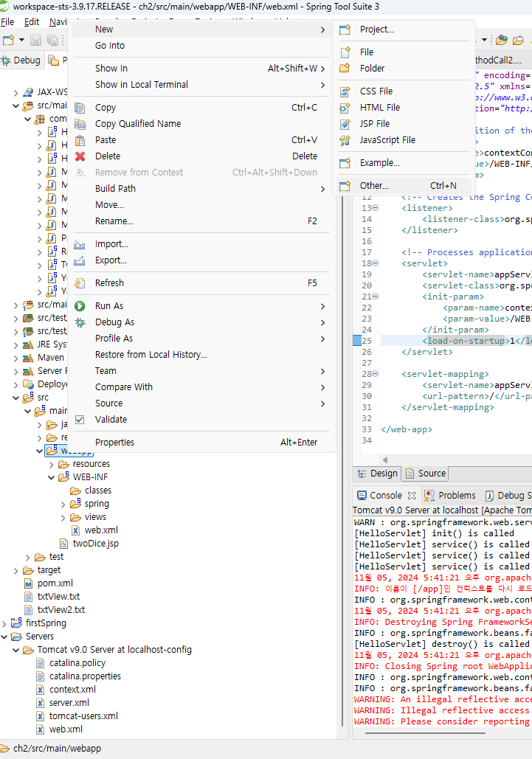Collapse the servlet fold at line 18
The image size is (532, 759).
click(376, 263)
